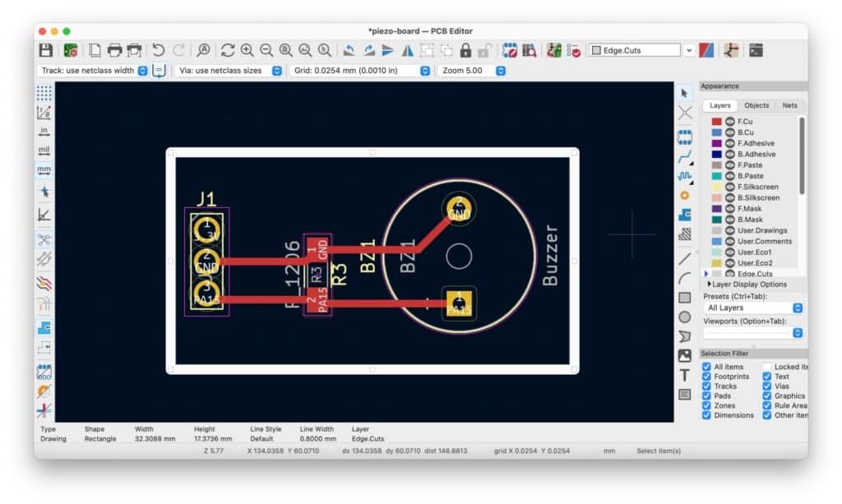842x504 pixels.
Task: Uncheck Vias in Selection Filter
Action: coord(767,386)
